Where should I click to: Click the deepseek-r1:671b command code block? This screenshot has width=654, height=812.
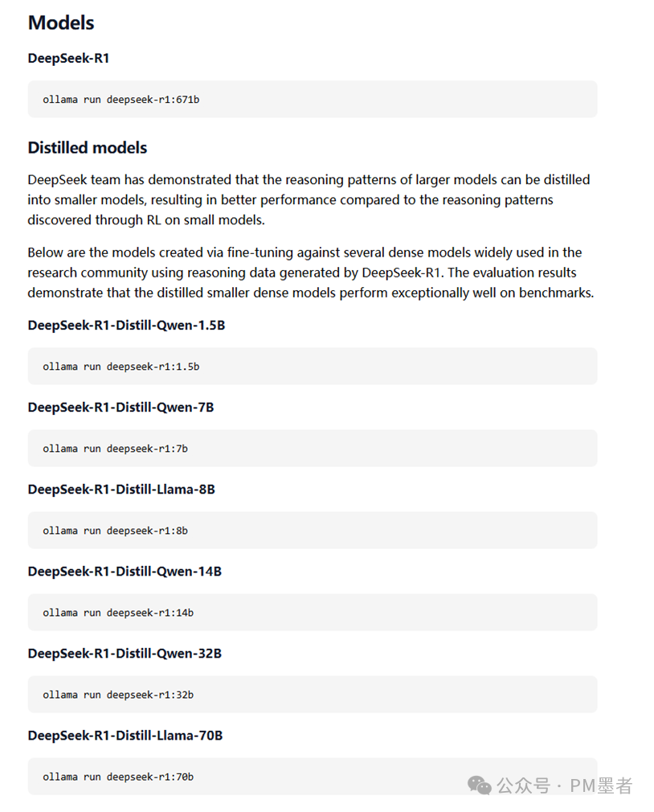(312, 99)
